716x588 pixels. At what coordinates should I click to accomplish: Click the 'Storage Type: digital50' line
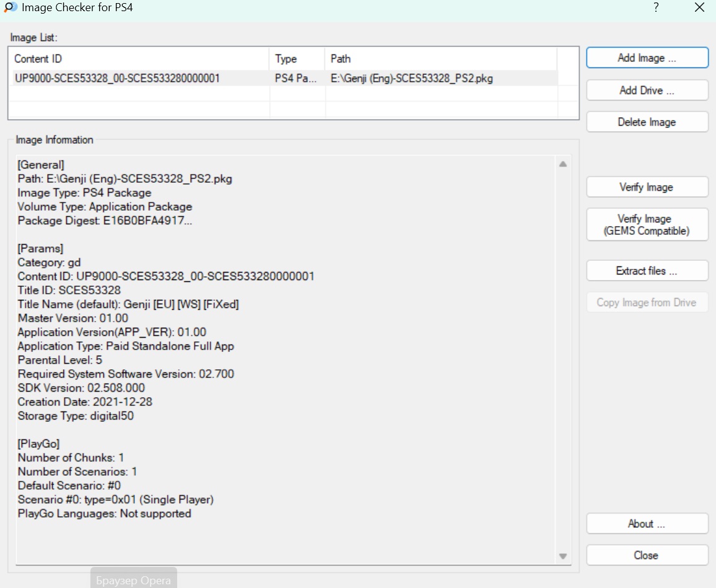coord(76,416)
